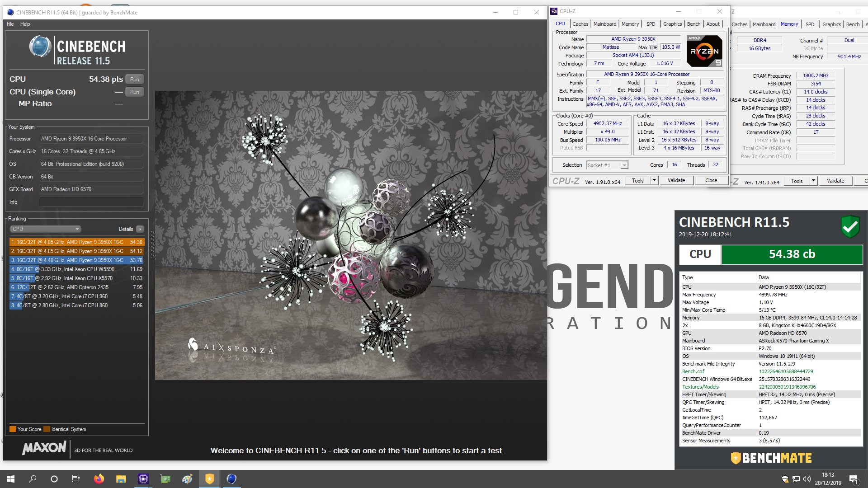The height and width of the screenshot is (488, 868).
Task: Open the network tray icon
Action: [x=796, y=479]
